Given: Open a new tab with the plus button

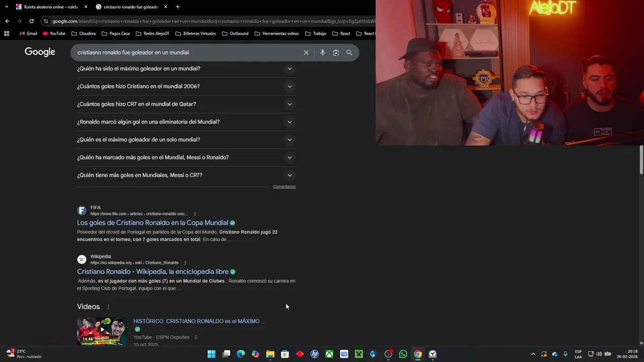Looking at the screenshot, I should point(178,7).
